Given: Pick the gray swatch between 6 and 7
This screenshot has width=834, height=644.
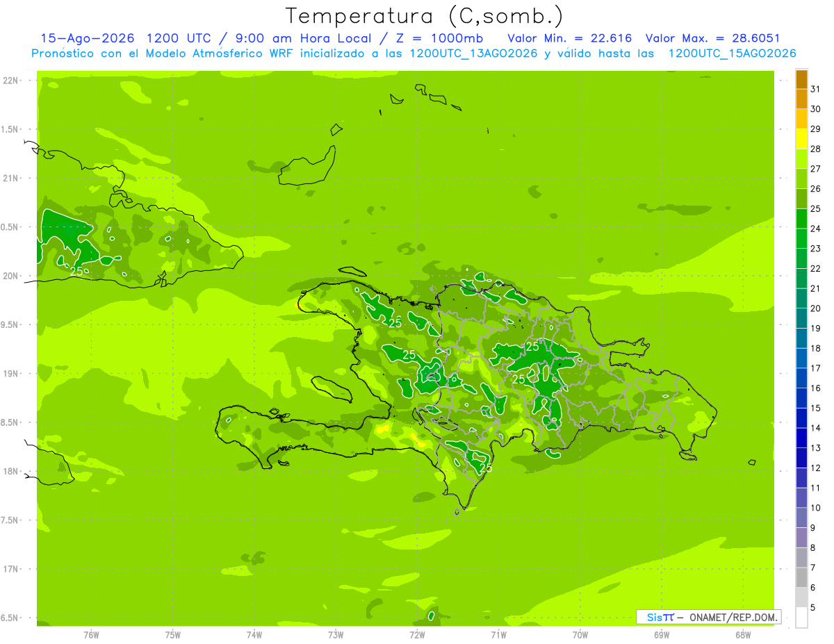Looking at the screenshot, I should click(801, 577).
